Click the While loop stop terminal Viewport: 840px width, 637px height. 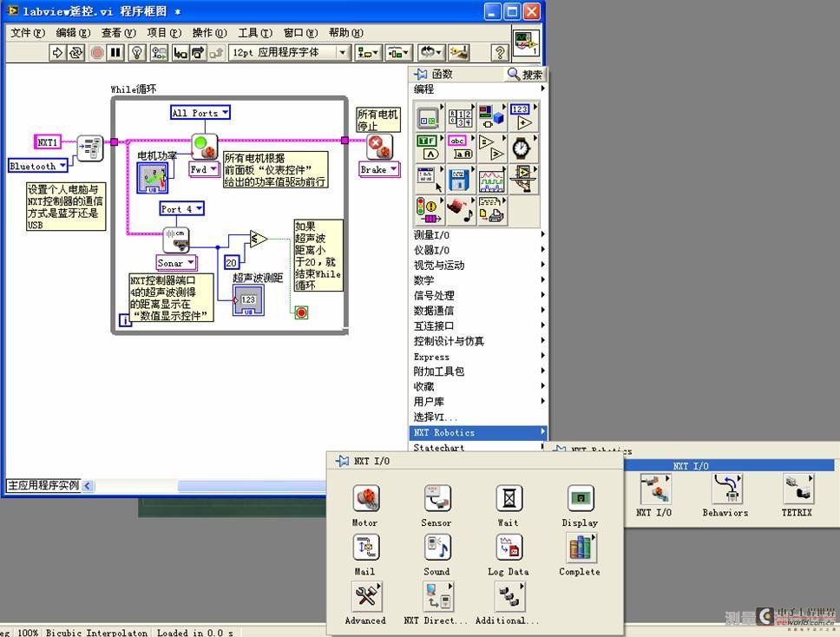pos(302,312)
